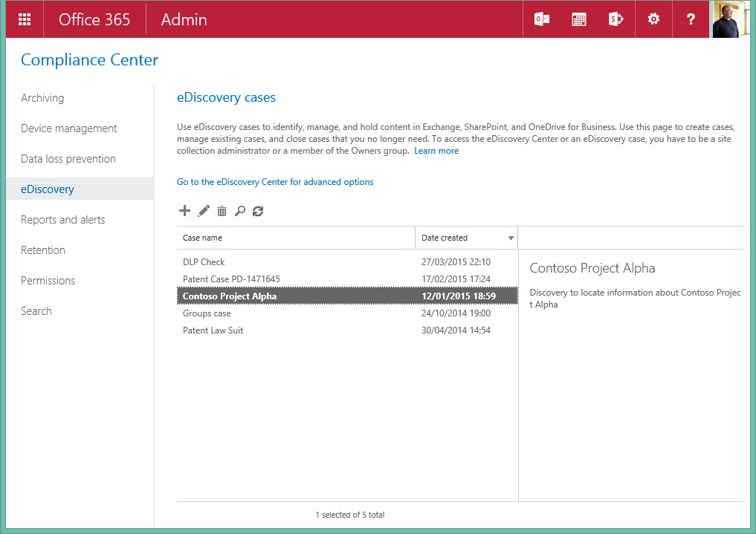Screen dimensions: 756x534
Task: Open the settings gear menu
Action: 653,19
